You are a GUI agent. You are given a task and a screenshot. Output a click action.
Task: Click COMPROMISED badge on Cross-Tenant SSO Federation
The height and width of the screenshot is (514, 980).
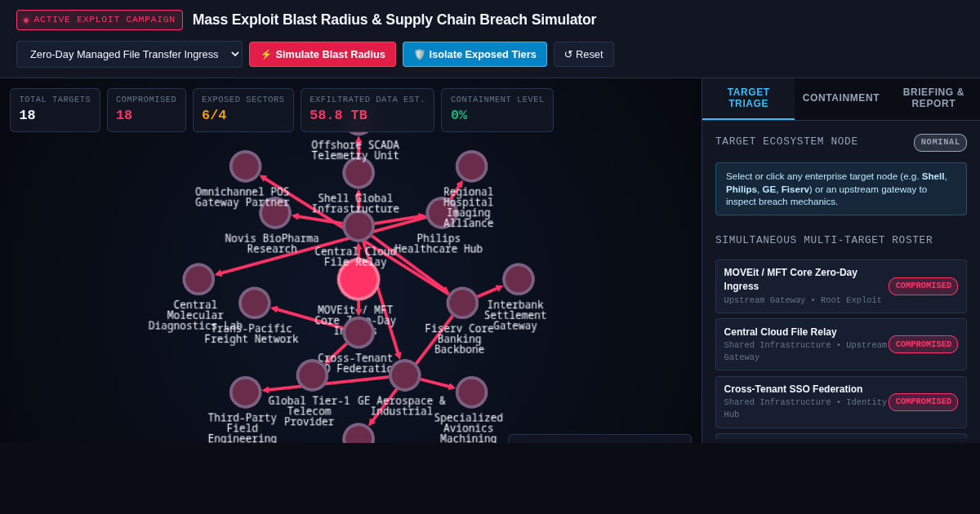(923, 402)
